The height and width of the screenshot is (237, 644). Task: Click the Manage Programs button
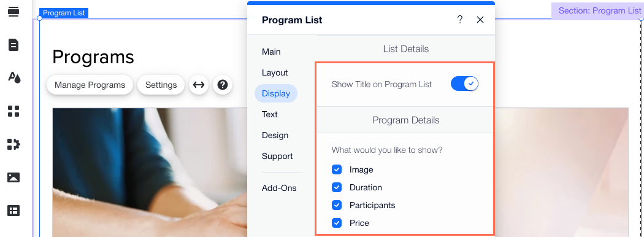(90, 85)
